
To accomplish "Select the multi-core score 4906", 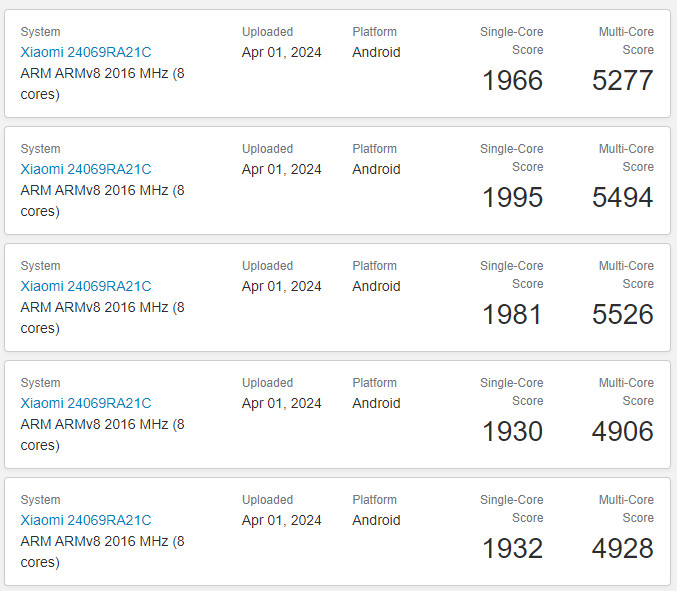I will click(x=622, y=432).
